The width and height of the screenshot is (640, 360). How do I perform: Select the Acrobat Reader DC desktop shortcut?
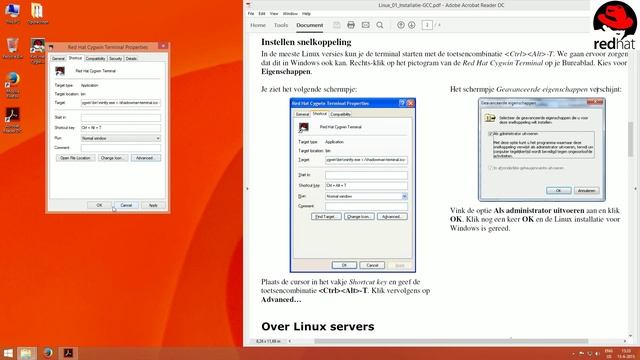tap(12, 120)
